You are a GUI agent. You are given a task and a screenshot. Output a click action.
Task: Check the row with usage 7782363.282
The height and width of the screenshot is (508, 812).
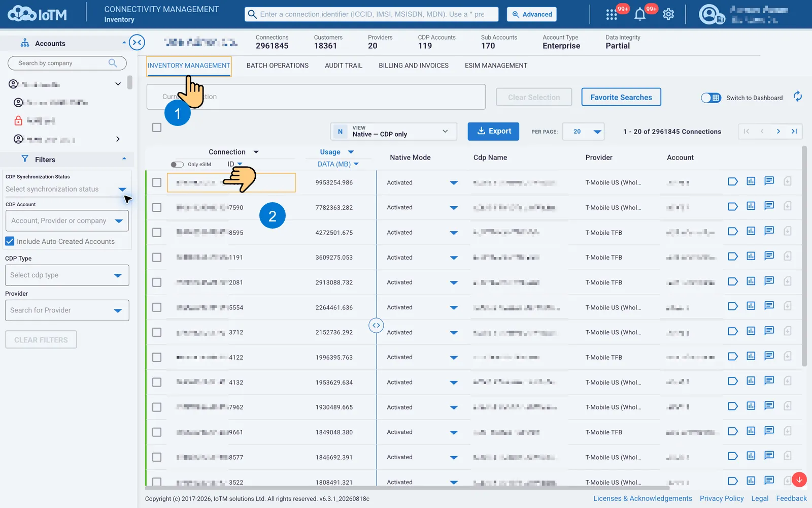pos(157,207)
